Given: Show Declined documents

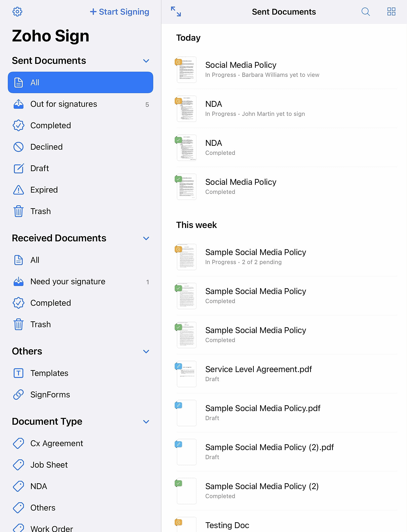Looking at the screenshot, I should tap(81, 147).
